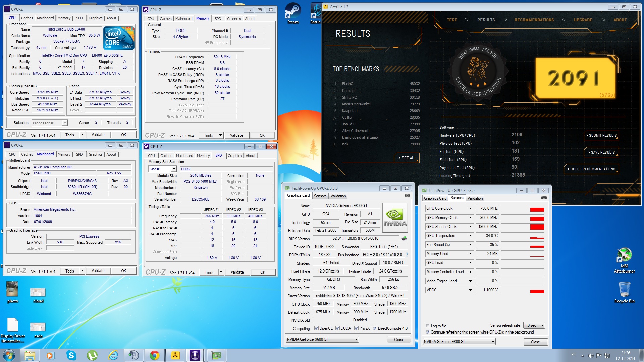Open the Sensor refresh rate dropdown

(534, 325)
